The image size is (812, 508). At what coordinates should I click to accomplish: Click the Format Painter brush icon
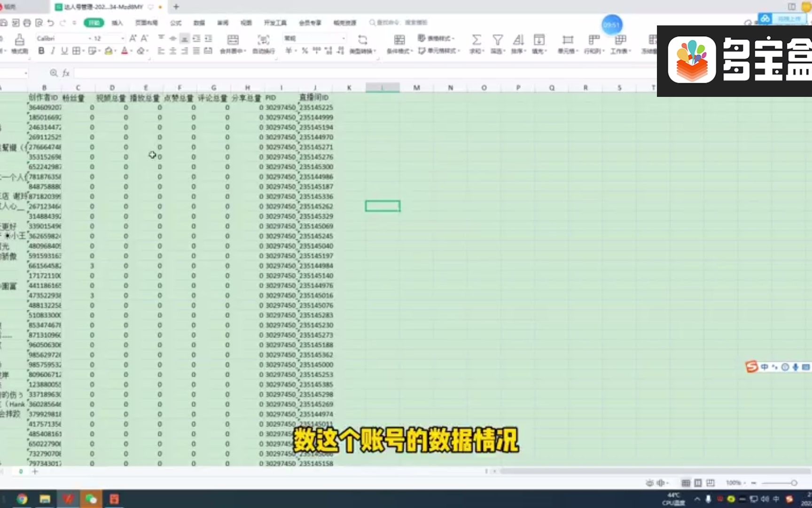click(x=19, y=40)
